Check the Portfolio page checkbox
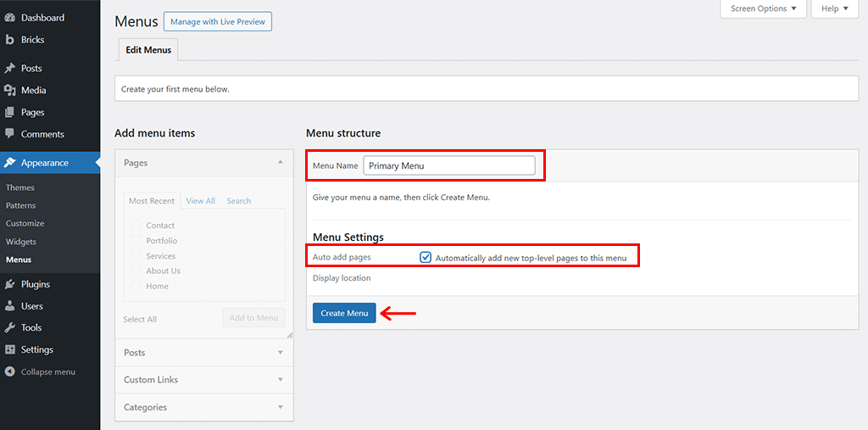This screenshot has height=430, width=868. point(136,241)
